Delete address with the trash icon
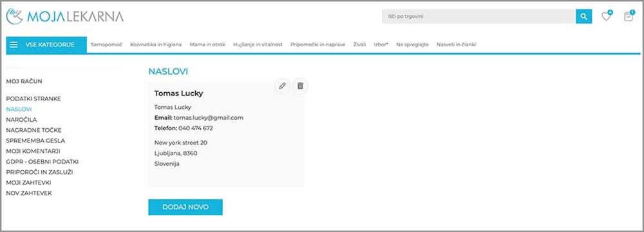The height and width of the screenshot is (232, 644). (x=300, y=86)
